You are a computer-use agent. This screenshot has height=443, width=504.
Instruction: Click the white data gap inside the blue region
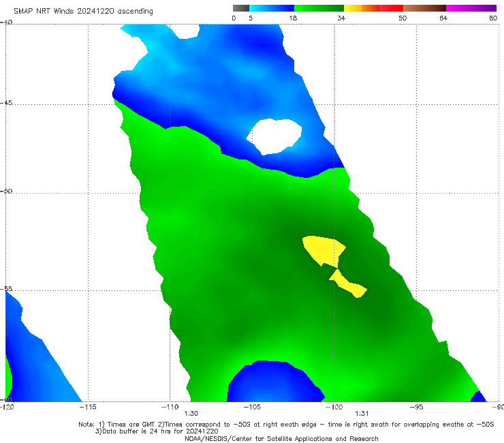coord(275,136)
